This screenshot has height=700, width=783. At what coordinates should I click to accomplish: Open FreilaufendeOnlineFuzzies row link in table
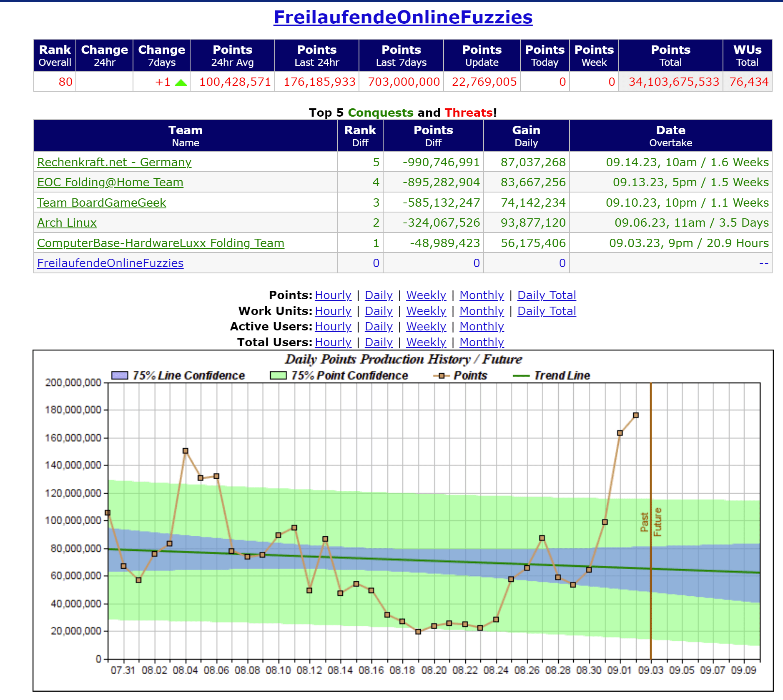(x=110, y=263)
